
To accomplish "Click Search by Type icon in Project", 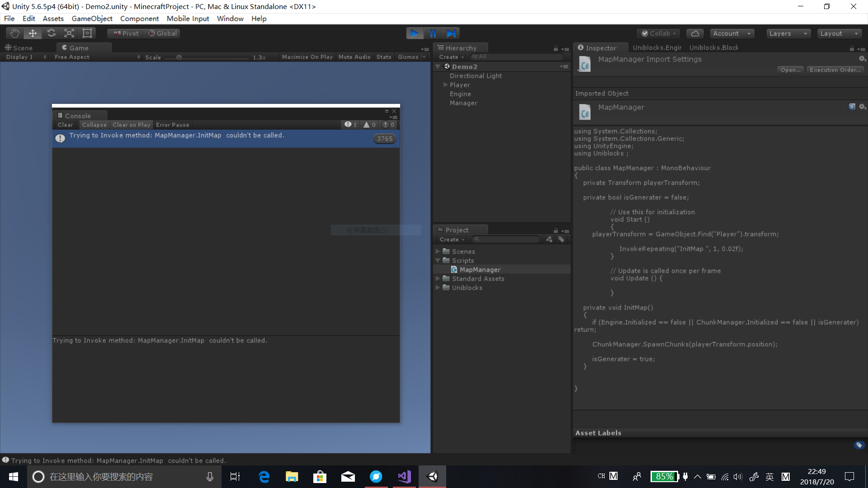I will pos(549,239).
